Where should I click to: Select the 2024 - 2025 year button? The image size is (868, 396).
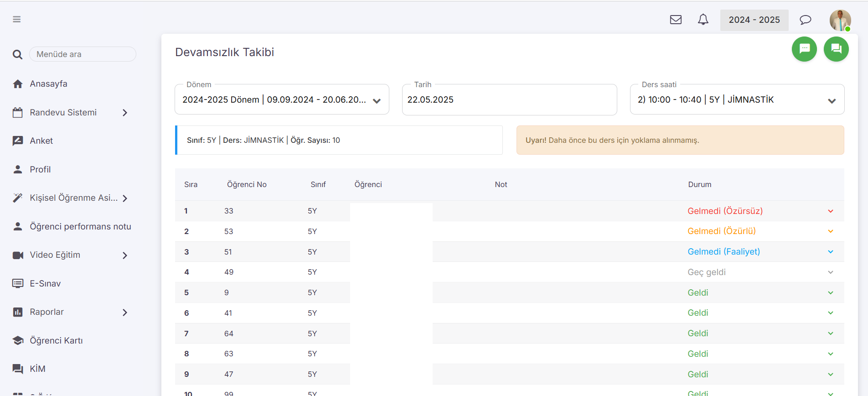754,20
